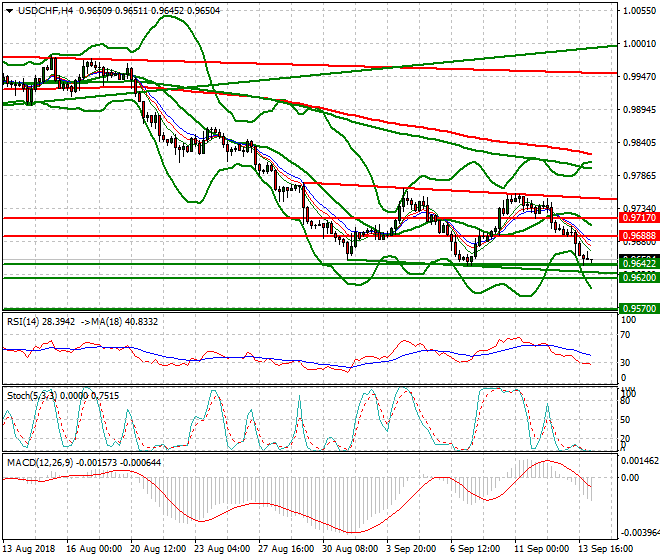Select the red 0.96888 price level label
660x560 pixels.
pos(639,236)
